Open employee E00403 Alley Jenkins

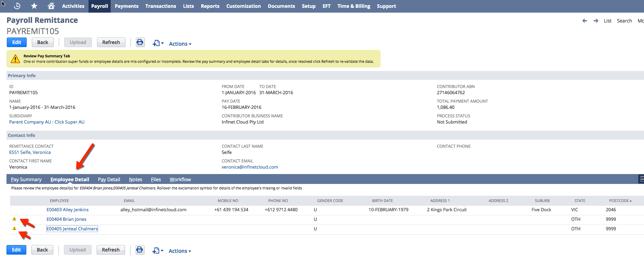(68, 210)
